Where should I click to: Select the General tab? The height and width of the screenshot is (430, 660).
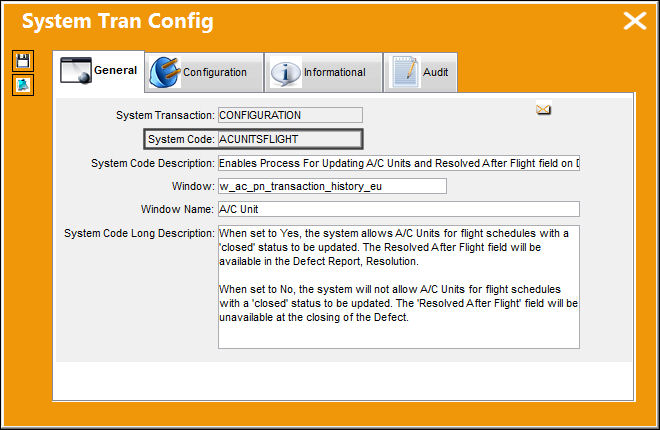pyautogui.click(x=99, y=71)
